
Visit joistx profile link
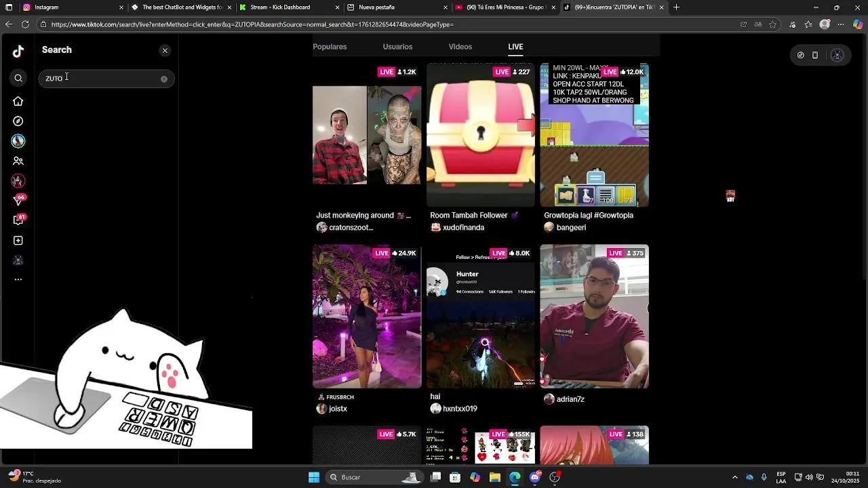tap(338, 409)
